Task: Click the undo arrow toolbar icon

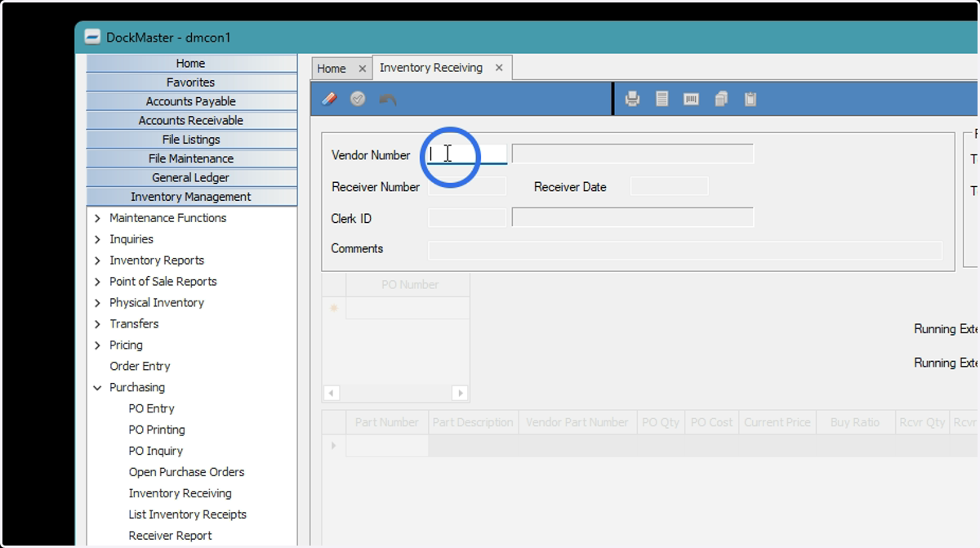Action: tap(387, 99)
